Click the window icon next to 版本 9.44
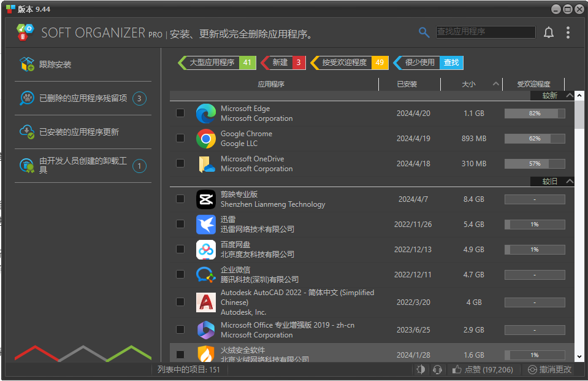 (10, 9)
